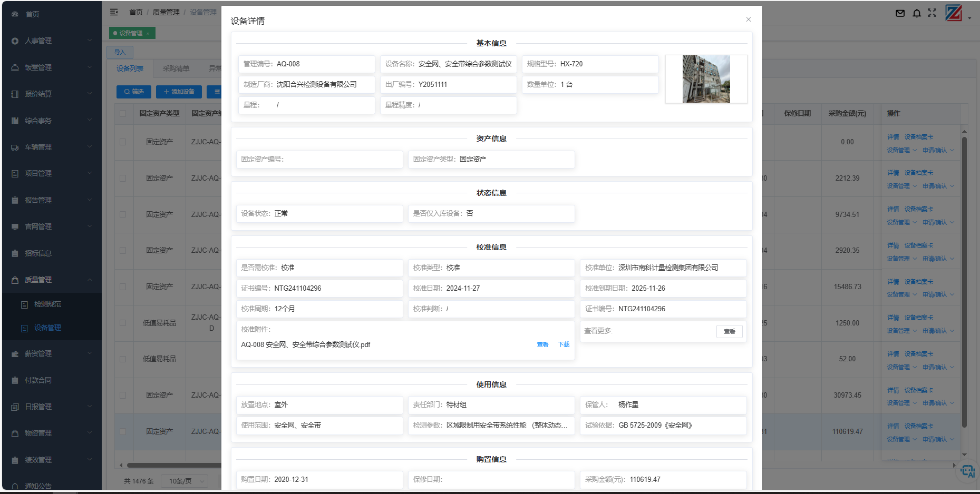This screenshot has width=980, height=494.
Task: Click the 车辆管理 vehicle icon in sidebar
Action: point(14,146)
